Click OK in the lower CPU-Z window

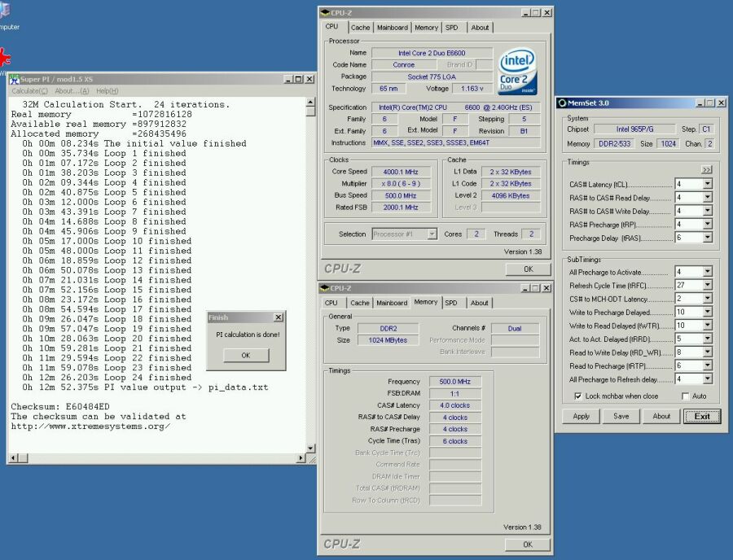click(x=528, y=545)
